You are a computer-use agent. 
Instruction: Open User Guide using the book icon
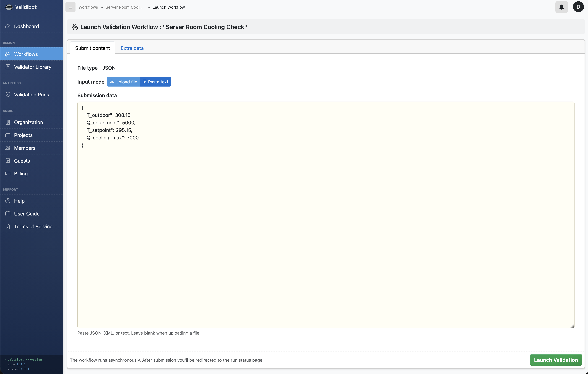pyautogui.click(x=8, y=213)
